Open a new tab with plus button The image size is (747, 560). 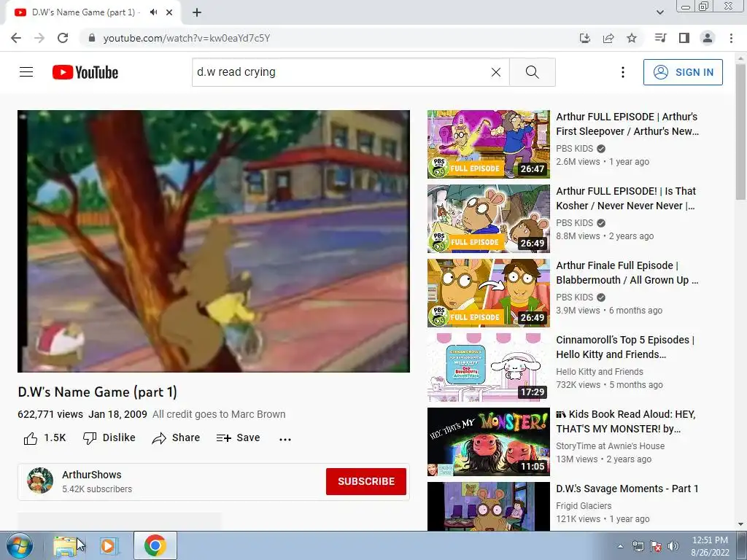pyautogui.click(x=197, y=12)
